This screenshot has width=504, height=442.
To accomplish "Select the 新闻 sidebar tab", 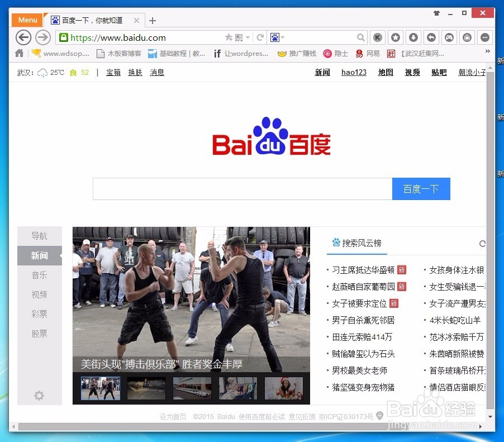I will click(x=40, y=255).
